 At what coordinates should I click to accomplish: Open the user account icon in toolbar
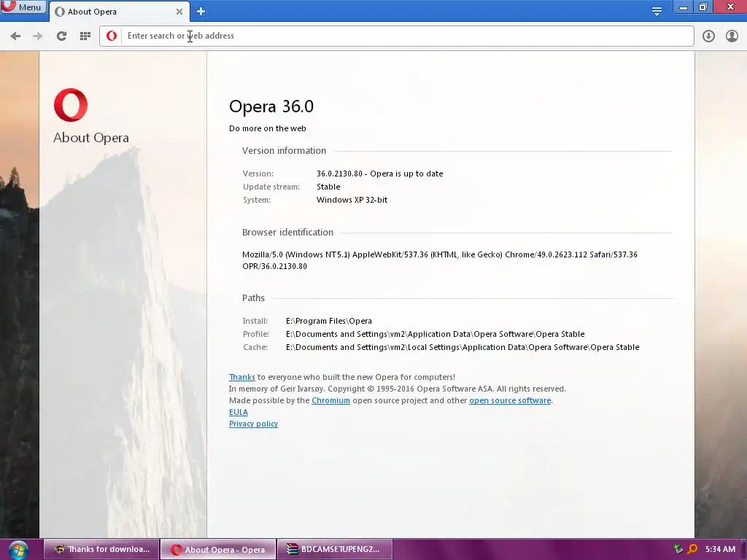tap(732, 36)
